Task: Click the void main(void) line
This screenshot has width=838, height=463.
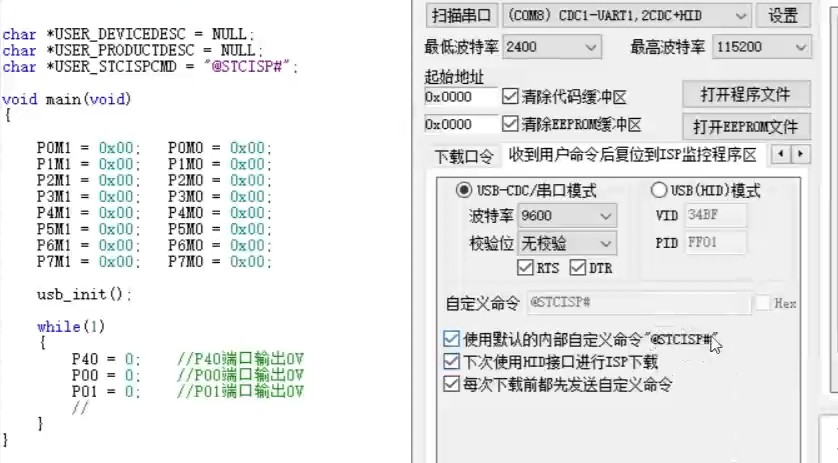Action: coord(66,99)
